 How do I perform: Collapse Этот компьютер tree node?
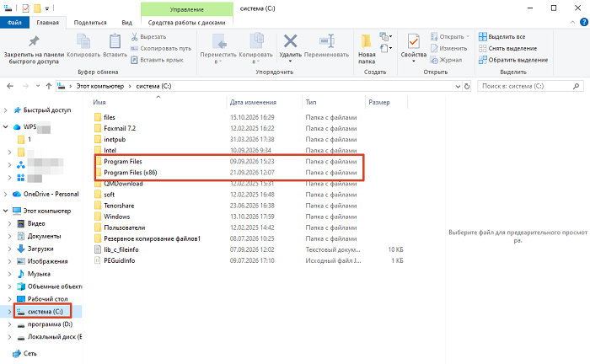(x=5, y=211)
